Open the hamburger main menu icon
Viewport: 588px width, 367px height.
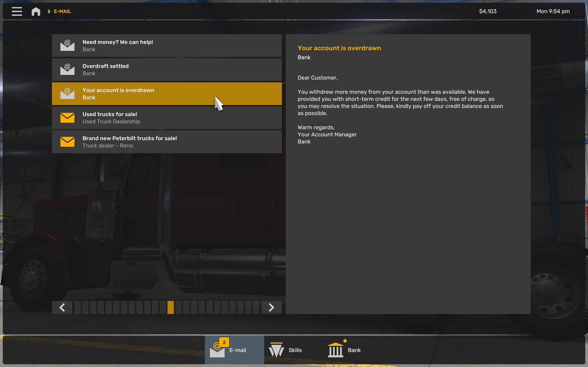(x=17, y=11)
